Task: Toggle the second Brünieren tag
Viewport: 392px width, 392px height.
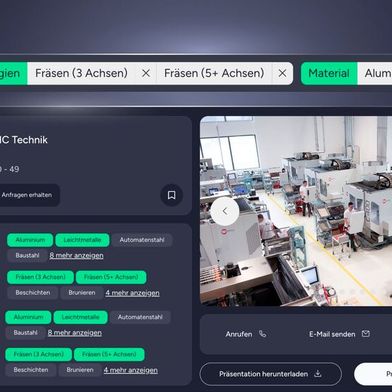Action: pyautogui.click(x=80, y=370)
